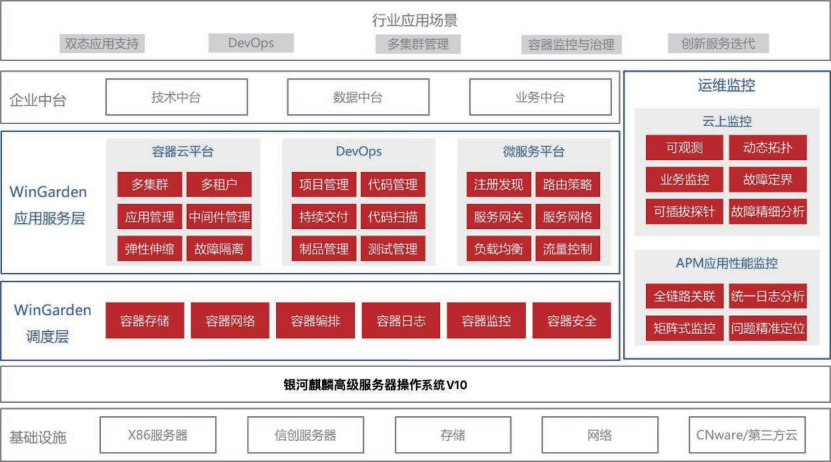Select the 信创服务器 box
831x462 pixels.
click(x=305, y=435)
